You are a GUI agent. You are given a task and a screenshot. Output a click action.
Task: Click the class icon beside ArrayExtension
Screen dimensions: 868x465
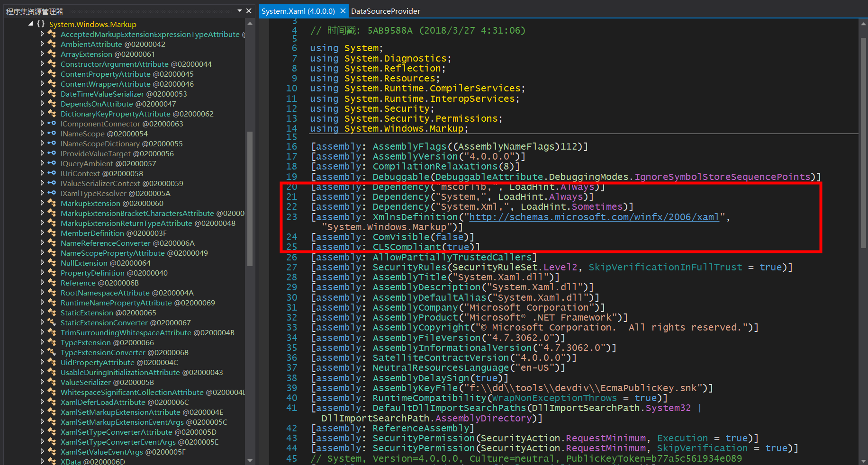(x=52, y=54)
